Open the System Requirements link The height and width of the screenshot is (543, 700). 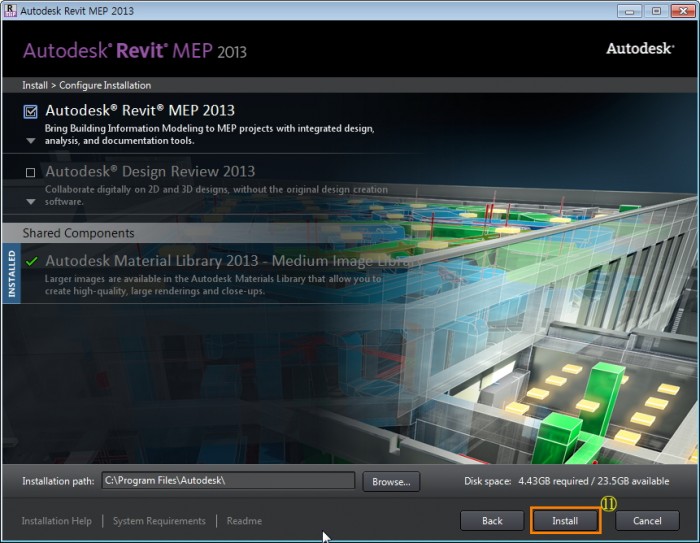[x=159, y=521]
